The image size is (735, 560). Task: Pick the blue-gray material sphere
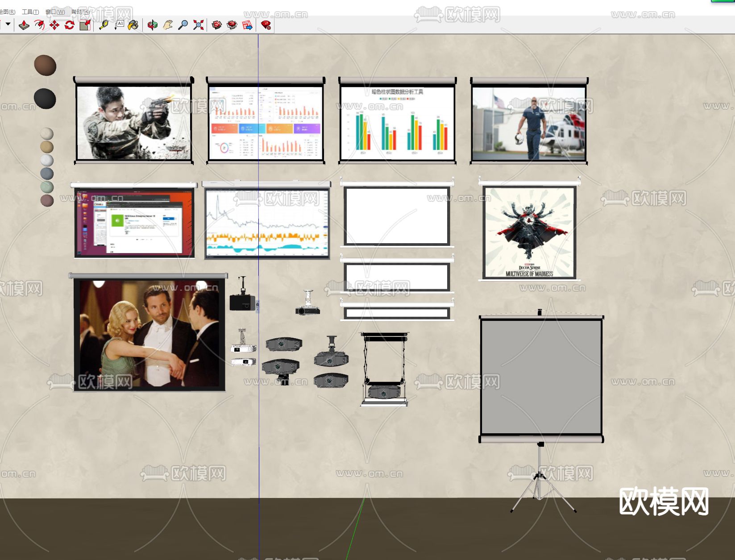tap(47, 174)
